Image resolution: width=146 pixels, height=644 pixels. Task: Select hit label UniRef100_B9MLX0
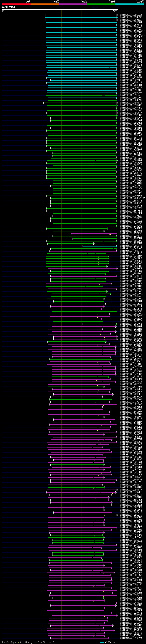131,608
